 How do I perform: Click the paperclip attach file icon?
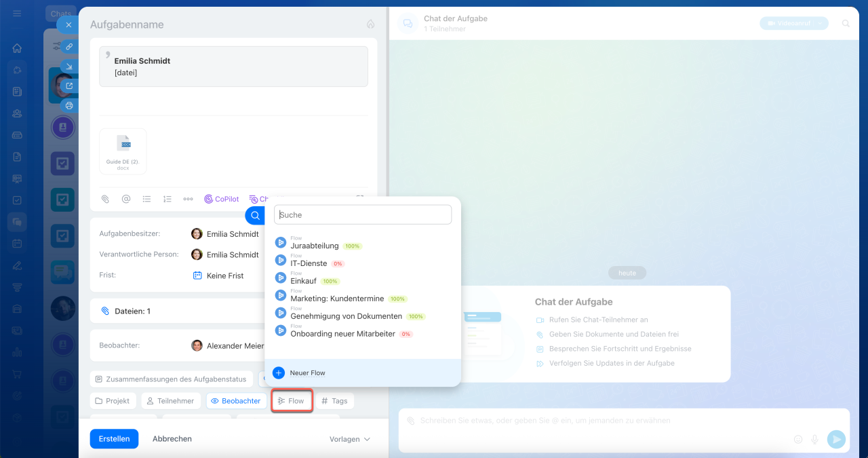tap(105, 199)
